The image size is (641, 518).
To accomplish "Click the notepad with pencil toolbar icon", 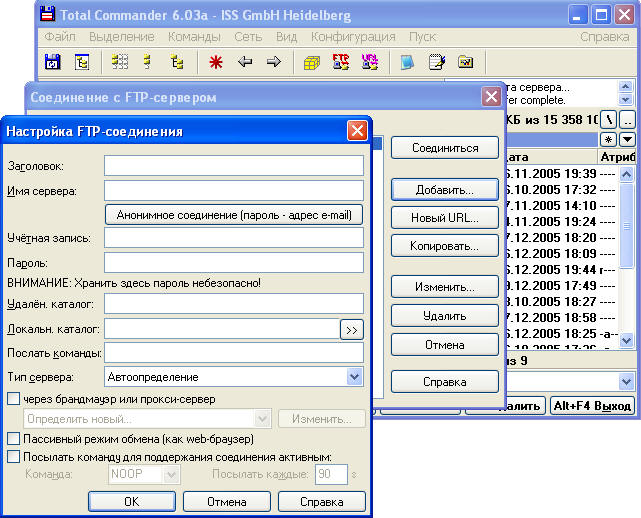I will point(437,62).
